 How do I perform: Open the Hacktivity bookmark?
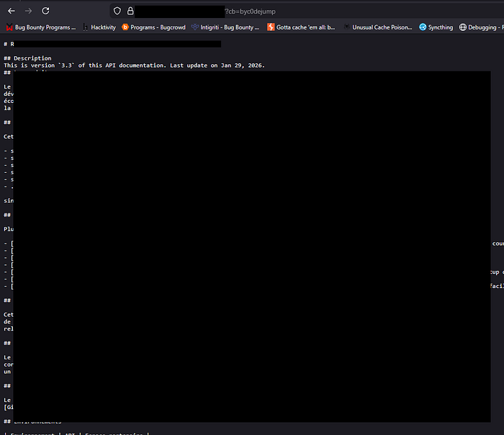pos(99,27)
